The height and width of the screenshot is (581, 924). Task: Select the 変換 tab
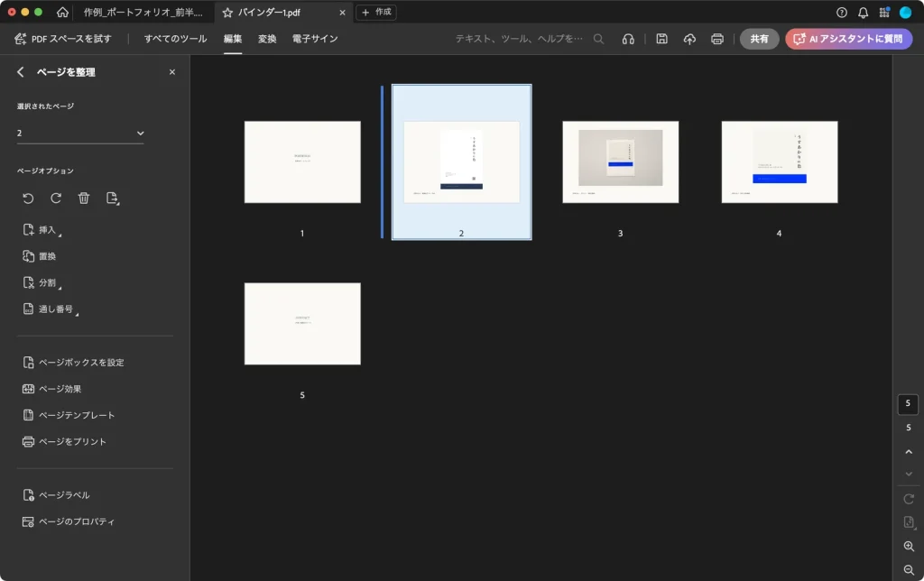coord(267,39)
